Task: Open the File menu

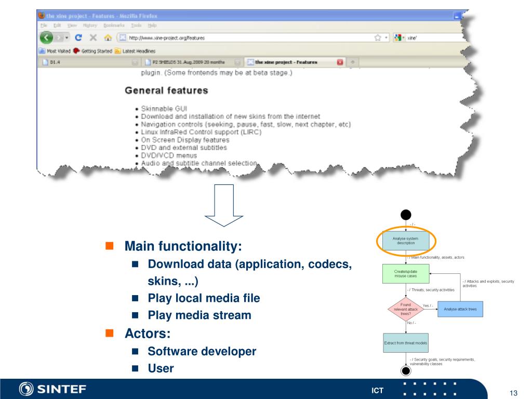Action: pos(44,25)
